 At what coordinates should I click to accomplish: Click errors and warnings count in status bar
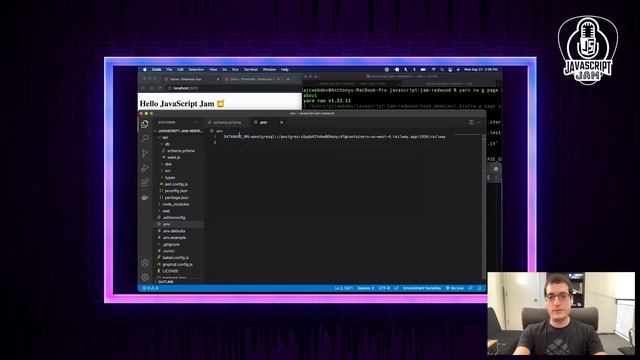click(x=150, y=288)
